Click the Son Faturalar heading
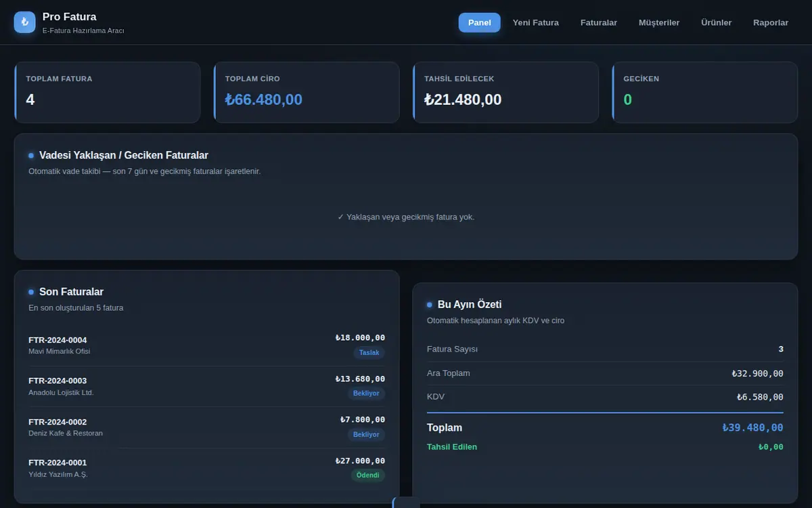 tap(71, 292)
